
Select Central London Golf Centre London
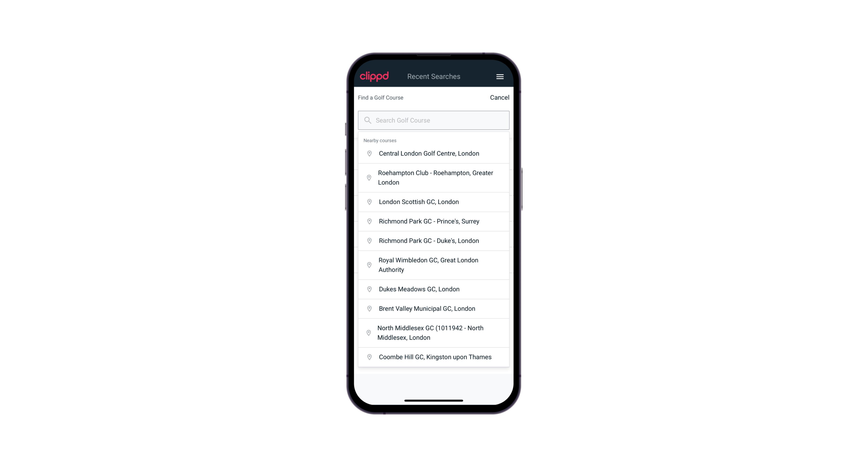(434, 153)
